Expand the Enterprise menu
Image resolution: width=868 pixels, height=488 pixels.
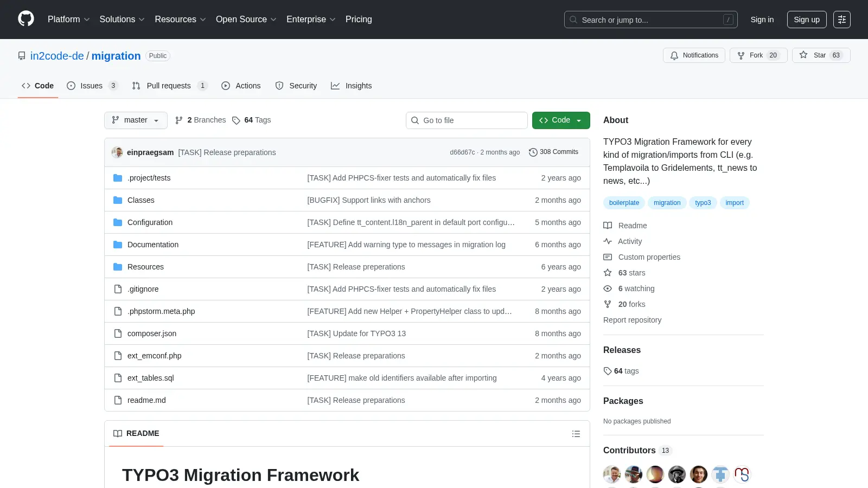(x=311, y=20)
